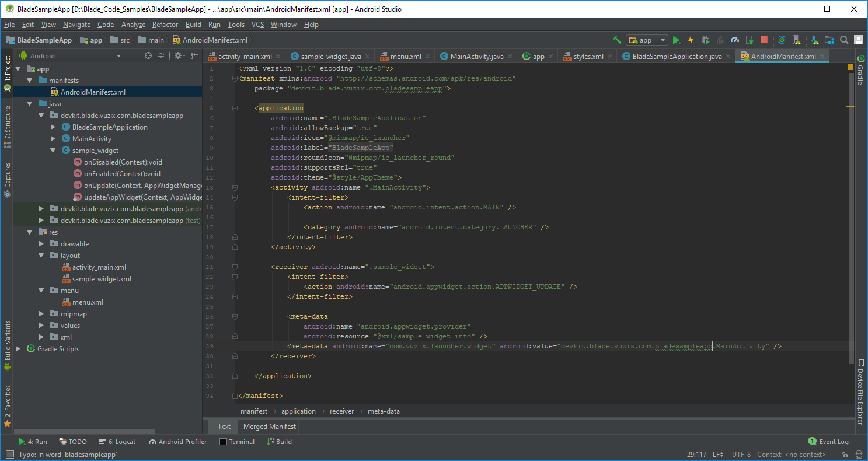Open the Project Structure icon
Screen dimensions: 868x461
(829, 40)
